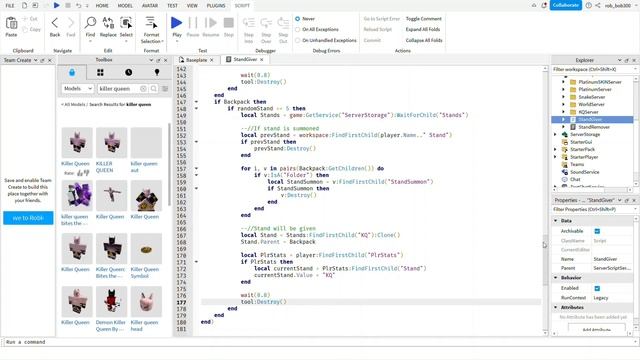Open the HOME ribbon tab

click(x=102, y=6)
